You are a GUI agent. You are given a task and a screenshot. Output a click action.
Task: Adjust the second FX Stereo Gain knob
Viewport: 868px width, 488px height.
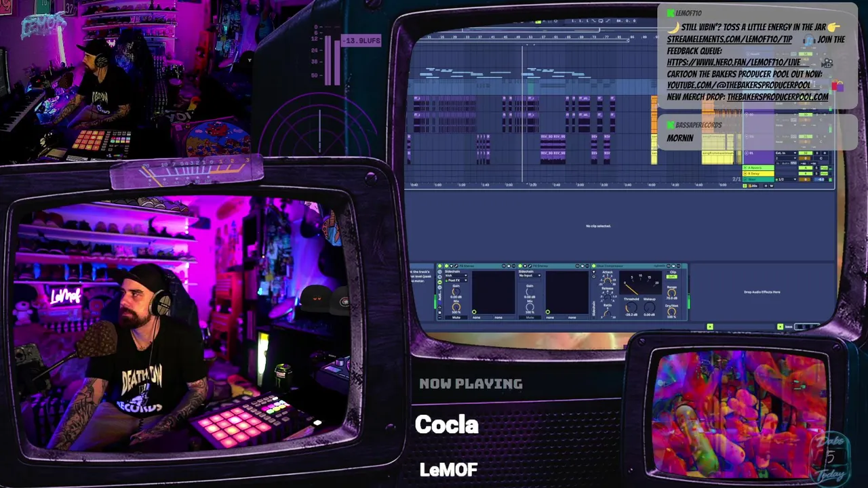[530, 291]
